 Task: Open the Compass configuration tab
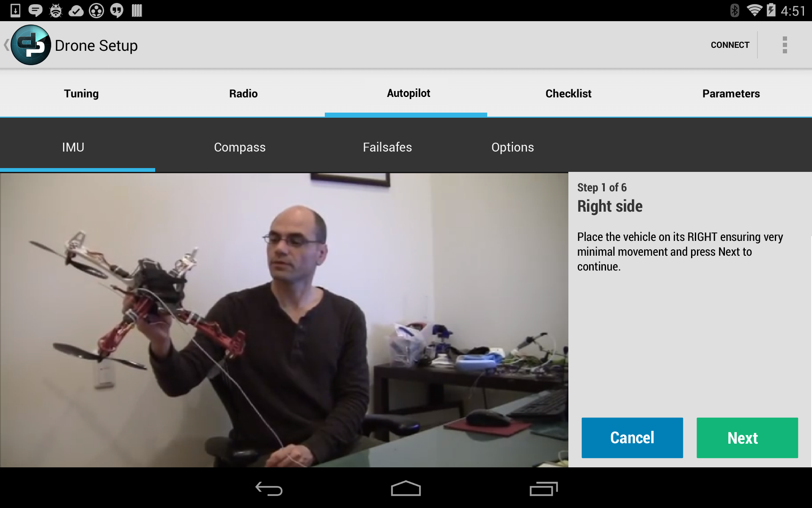pos(240,147)
